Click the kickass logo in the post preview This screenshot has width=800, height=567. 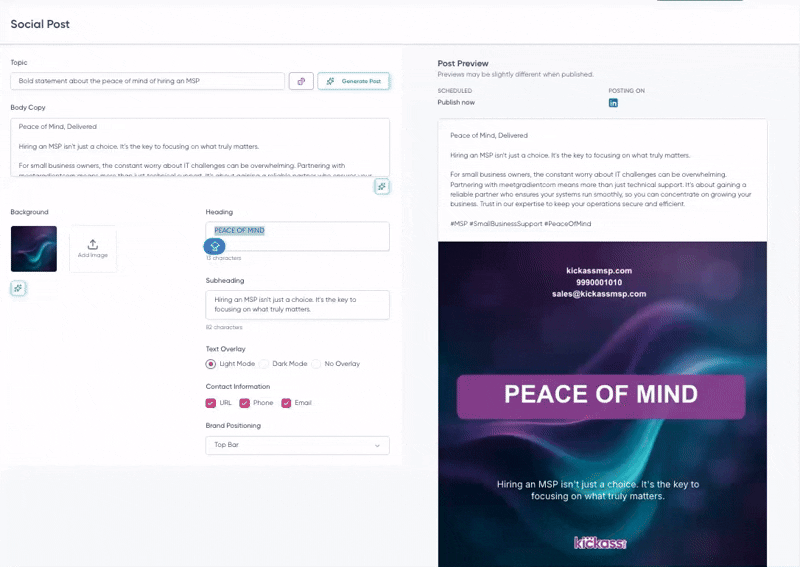tap(600, 543)
